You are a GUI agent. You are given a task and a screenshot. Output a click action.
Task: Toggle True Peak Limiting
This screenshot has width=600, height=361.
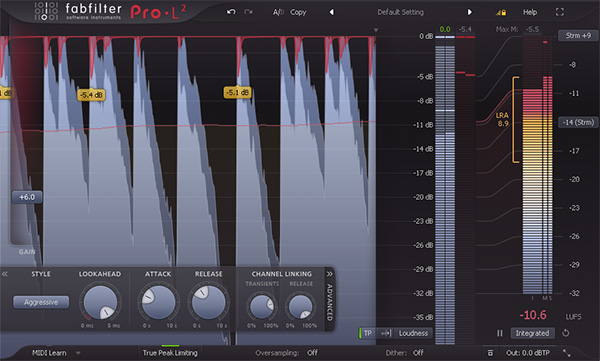[170, 353]
